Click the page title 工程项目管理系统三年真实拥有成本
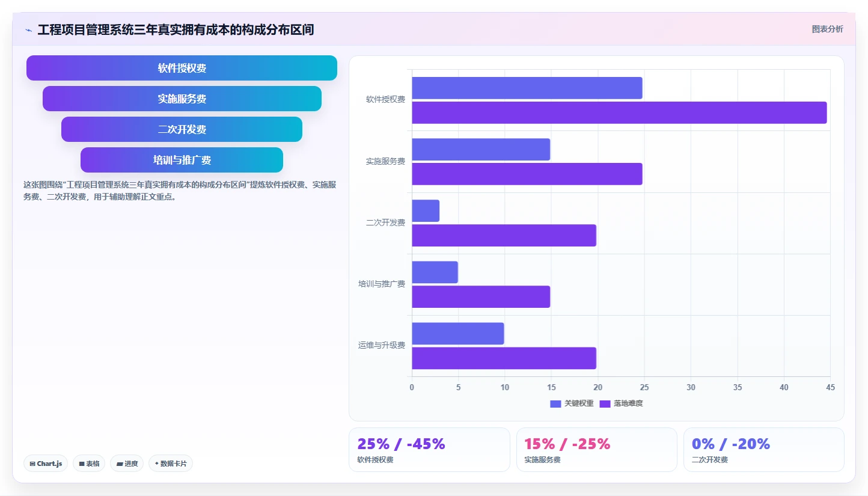 (176, 29)
